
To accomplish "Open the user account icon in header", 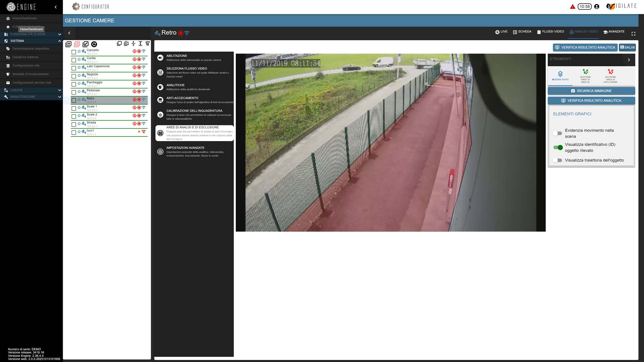I will 596,6.
